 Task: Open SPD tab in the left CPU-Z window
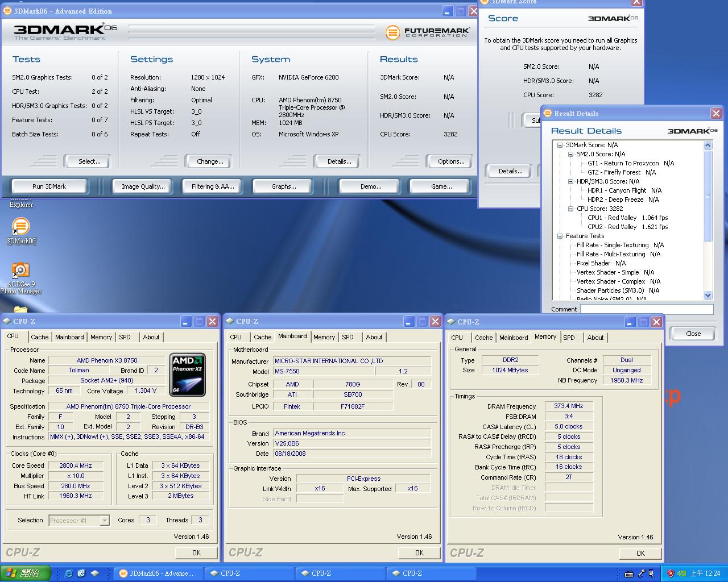click(x=125, y=337)
